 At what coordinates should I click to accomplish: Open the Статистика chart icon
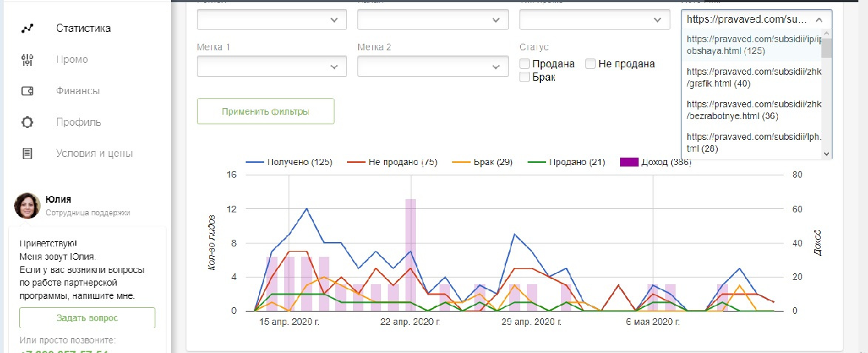pyautogui.click(x=27, y=29)
